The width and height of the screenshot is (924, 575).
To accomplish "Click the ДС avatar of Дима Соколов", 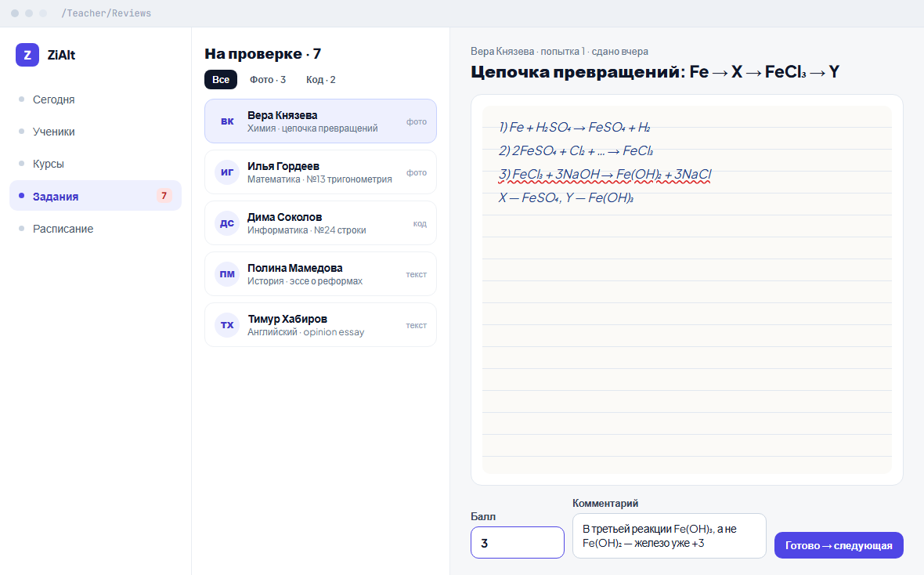I will (x=227, y=223).
